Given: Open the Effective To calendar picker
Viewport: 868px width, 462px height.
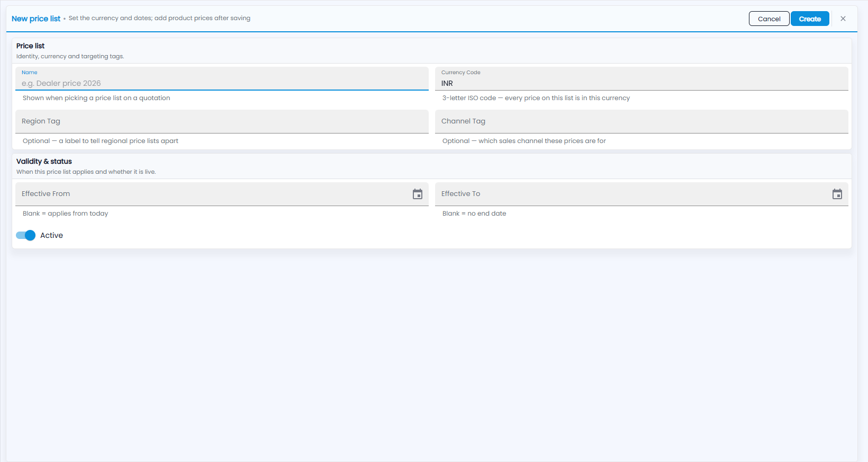Looking at the screenshot, I should 837,194.
